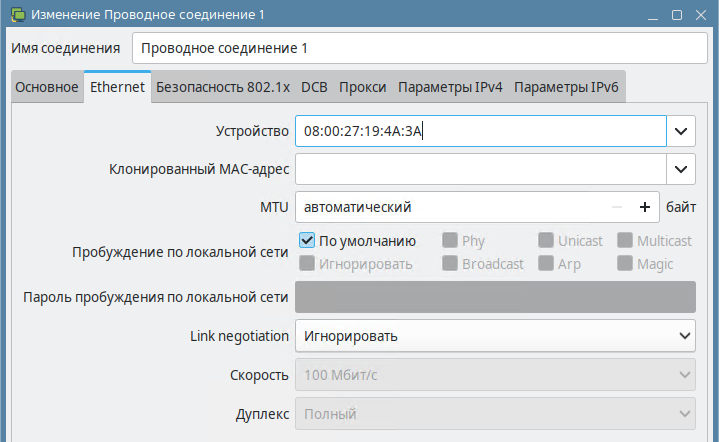
Task: Switch to the Параметры IPv4 tab
Action: tap(450, 87)
